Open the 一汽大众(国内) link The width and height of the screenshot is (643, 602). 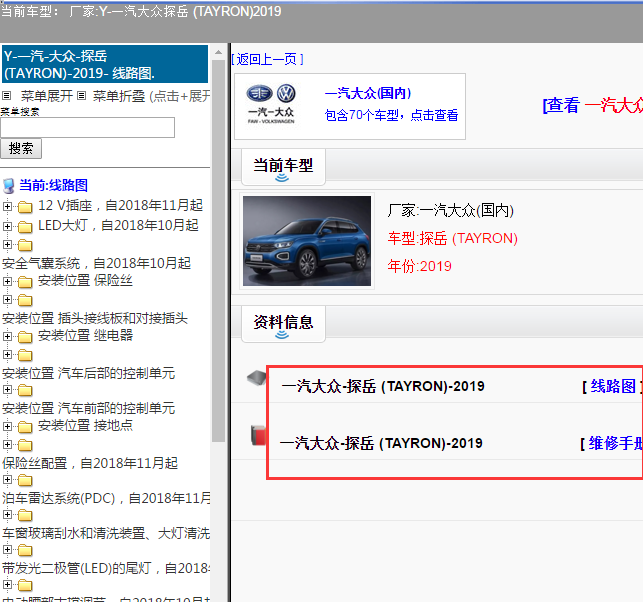tap(368, 93)
